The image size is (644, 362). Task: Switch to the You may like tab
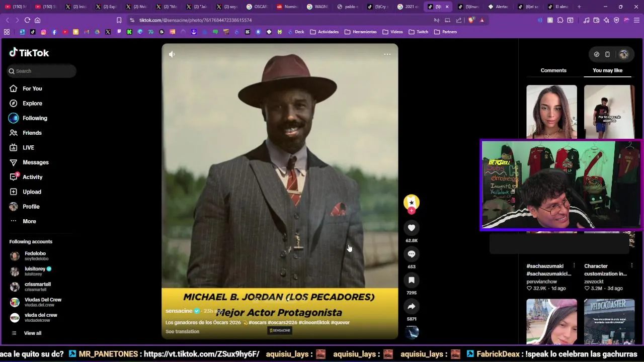(607, 70)
